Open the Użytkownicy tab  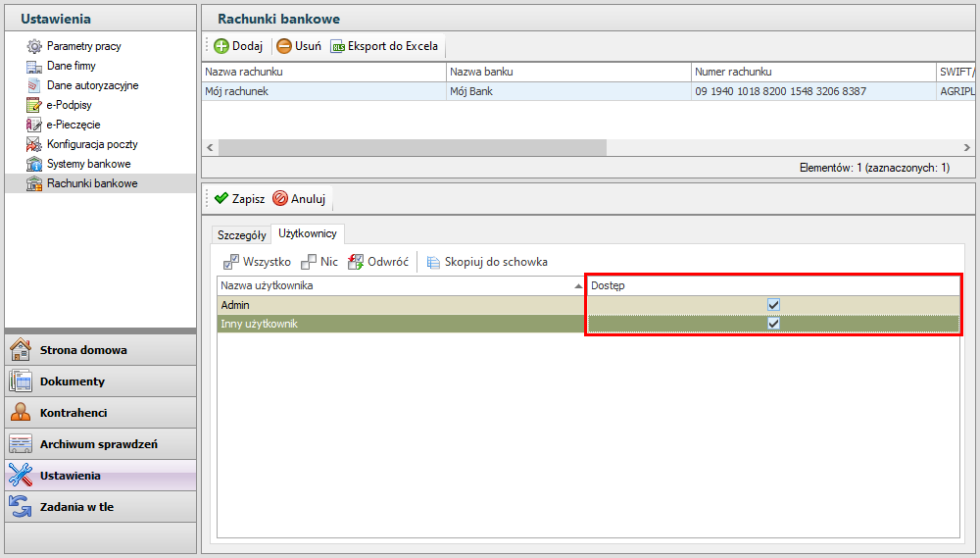(x=307, y=234)
